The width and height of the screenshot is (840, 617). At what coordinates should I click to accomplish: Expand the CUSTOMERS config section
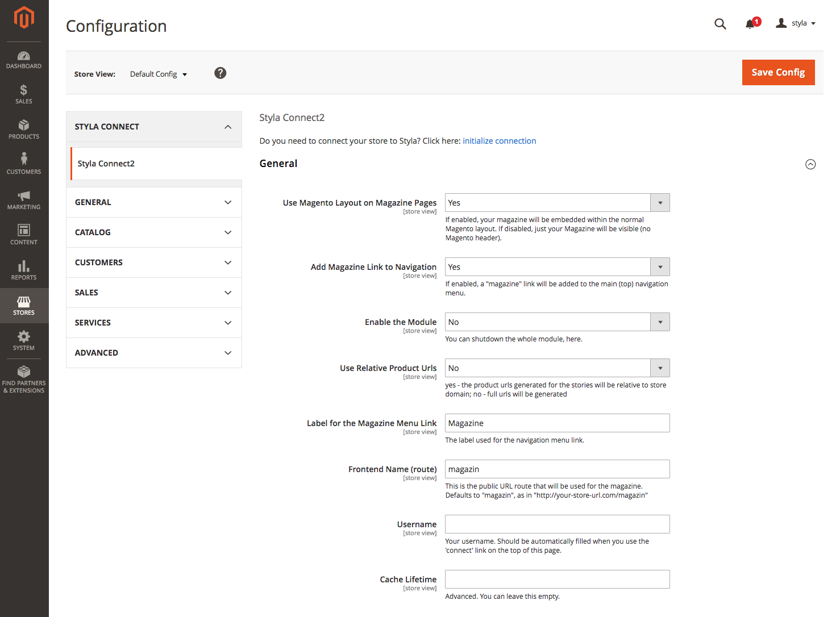point(154,262)
